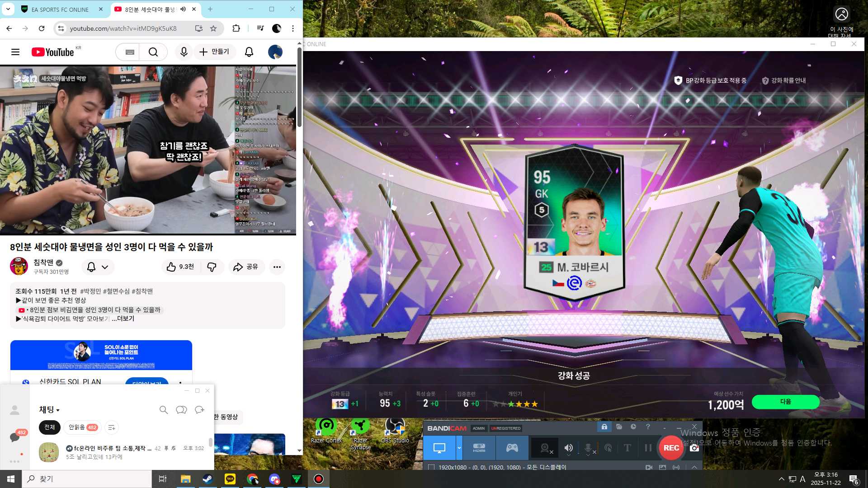Viewport: 868px width, 488px height.
Task: Start a new chat in KakaoTalk
Action: [x=199, y=410]
